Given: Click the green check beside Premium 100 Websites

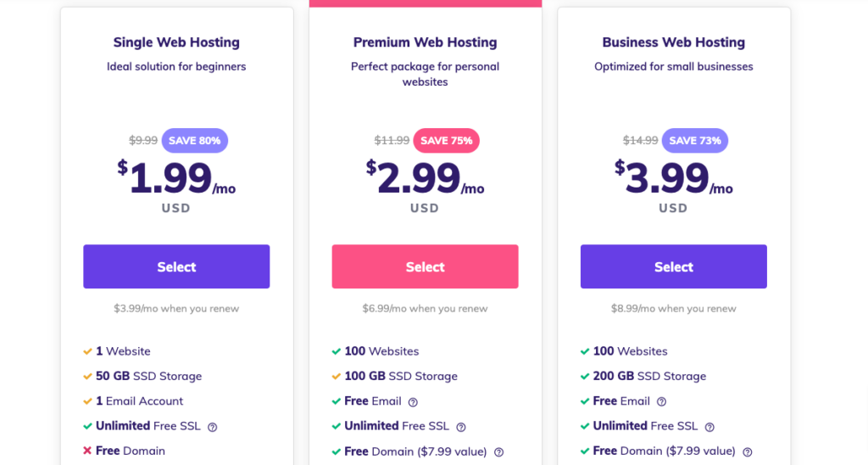Looking at the screenshot, I should click(x=336, y=351).
